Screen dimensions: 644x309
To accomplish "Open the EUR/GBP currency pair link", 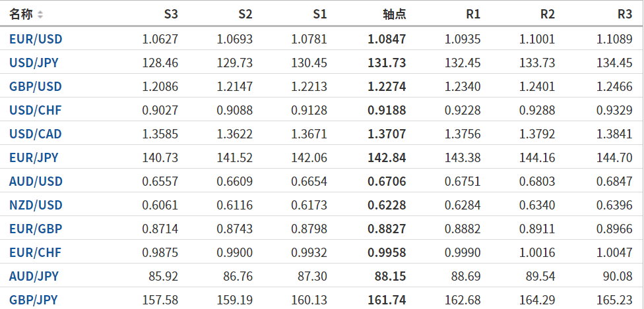I will [35, 229].
